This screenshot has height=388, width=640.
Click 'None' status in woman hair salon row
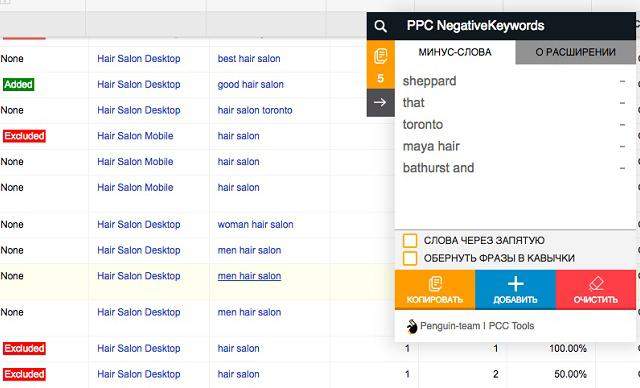(x=12, y=224)
